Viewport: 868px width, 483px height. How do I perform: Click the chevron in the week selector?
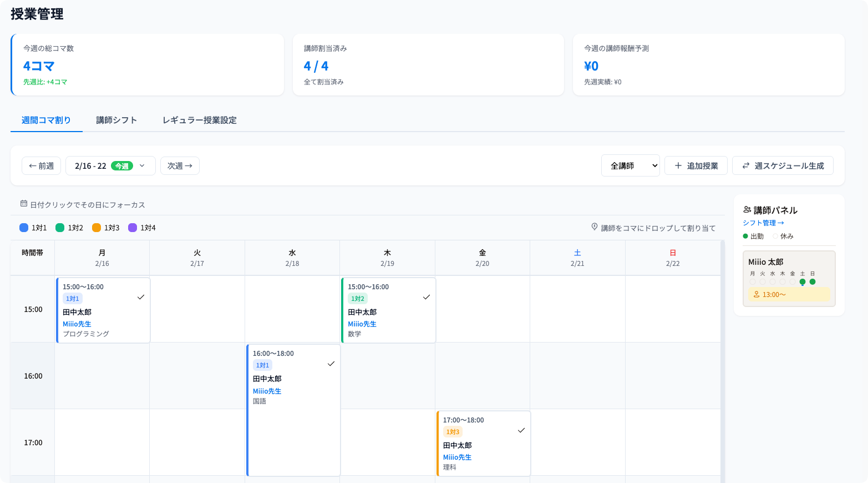pos(142,165)
